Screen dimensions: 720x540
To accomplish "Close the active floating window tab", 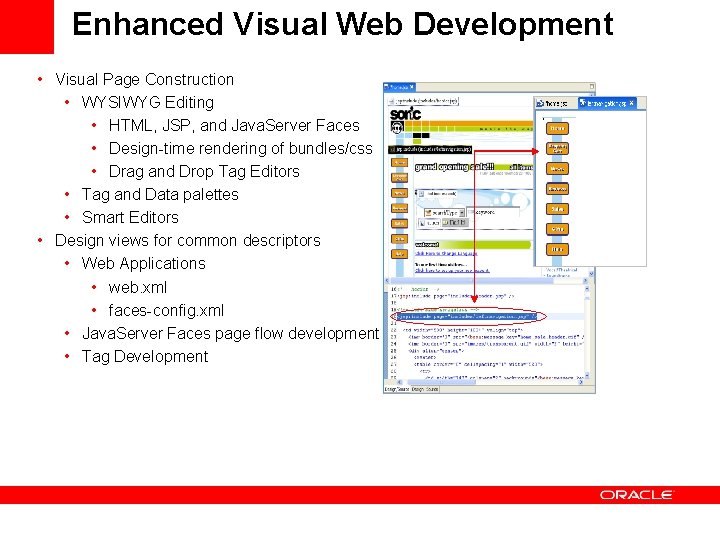I will pos(632,103).
